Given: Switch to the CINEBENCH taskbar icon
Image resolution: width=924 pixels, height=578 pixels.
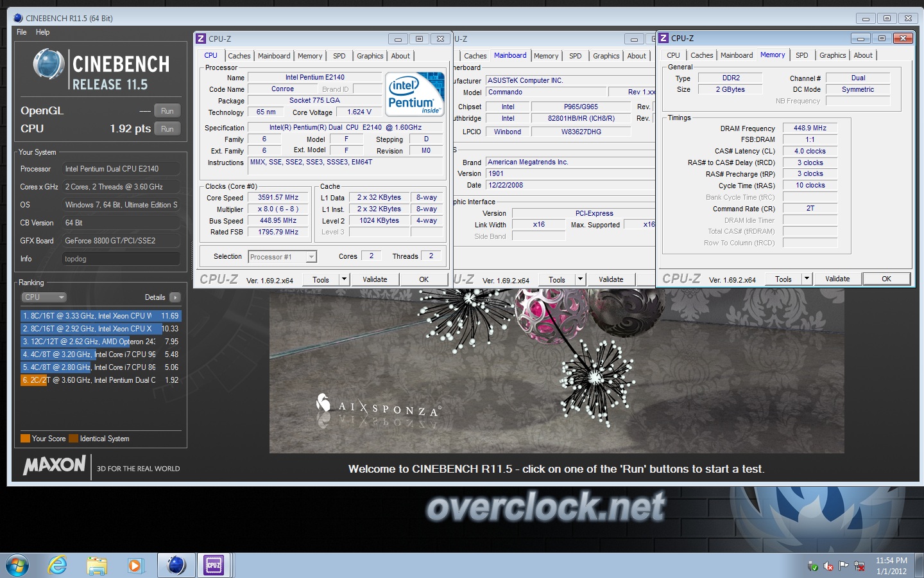Looking at the screenshot, I should 176,565.
